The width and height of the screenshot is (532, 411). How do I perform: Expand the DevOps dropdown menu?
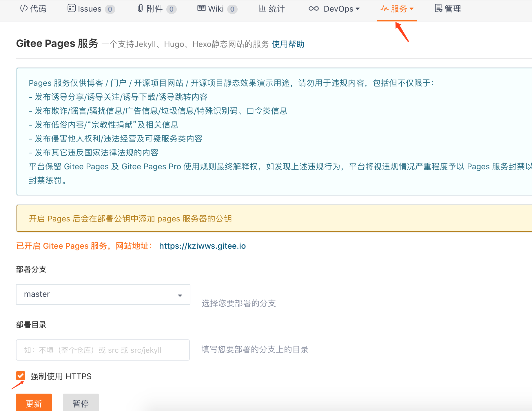coord(358,9)
